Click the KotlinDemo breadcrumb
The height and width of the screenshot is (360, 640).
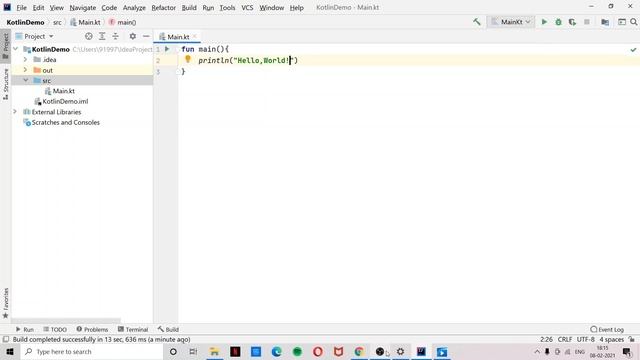[25, 22]
